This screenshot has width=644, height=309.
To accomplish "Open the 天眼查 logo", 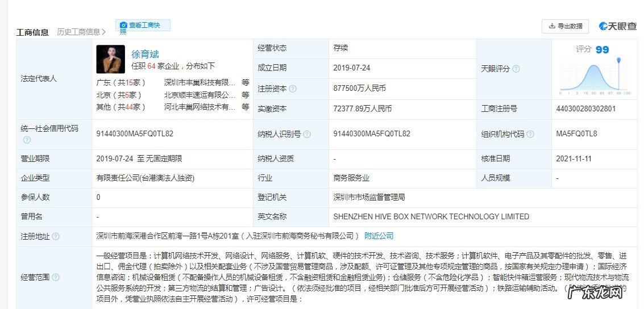I will [617, 26].
